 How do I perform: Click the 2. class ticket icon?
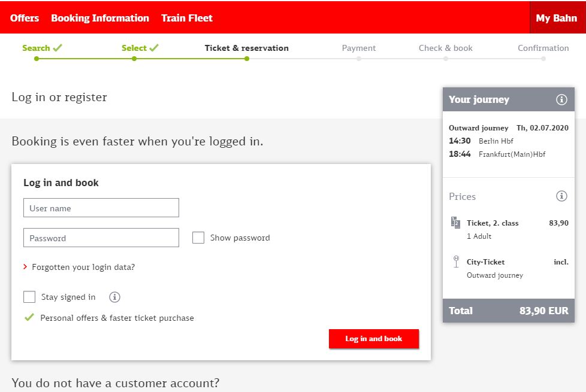click(455, 223)
